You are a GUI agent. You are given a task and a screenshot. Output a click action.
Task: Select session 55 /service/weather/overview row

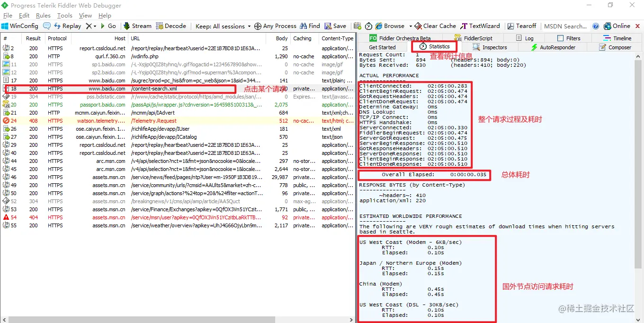[178, 225]
